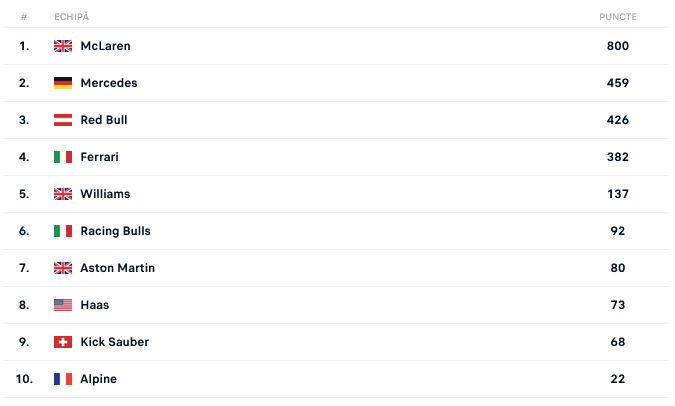
Task: Click the UK flag next to McLaren
Action: click(63, 46)
